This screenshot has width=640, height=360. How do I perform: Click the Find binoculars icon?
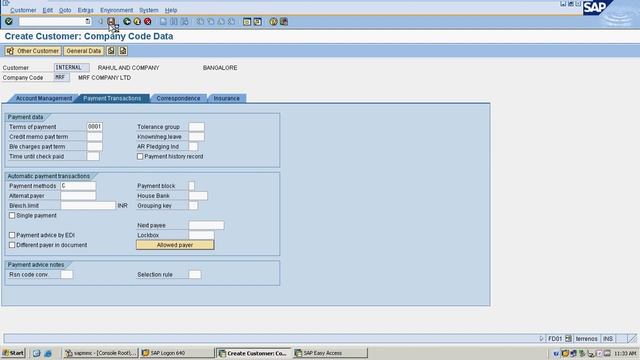click(x=174, y=21)
